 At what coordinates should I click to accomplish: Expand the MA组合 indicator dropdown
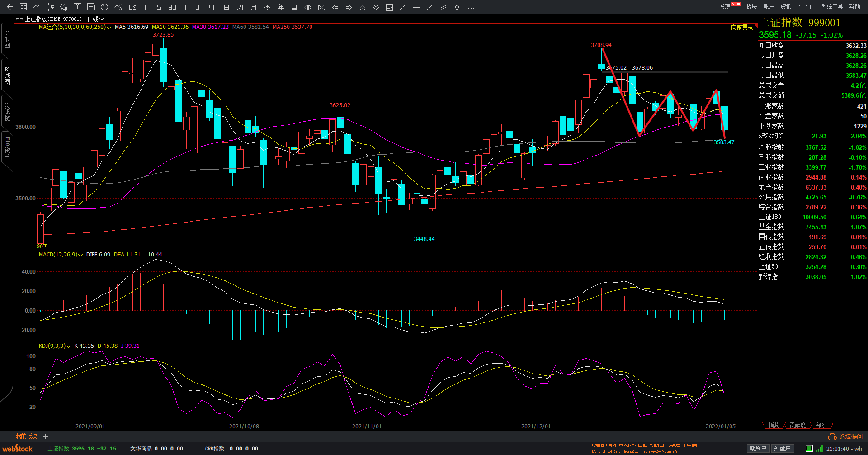[x=75, y=27]
